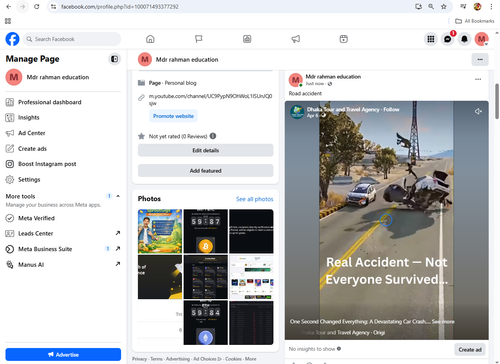The image size is (500, 364).
Task: Open the All Bookmarks folder
Action: click(475, 21)
